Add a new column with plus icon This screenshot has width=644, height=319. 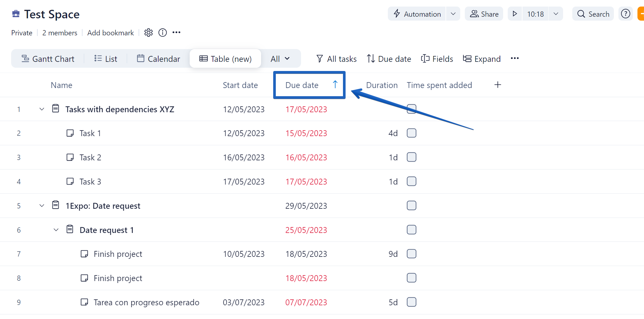pyautogui.click(x=498, y=85)
